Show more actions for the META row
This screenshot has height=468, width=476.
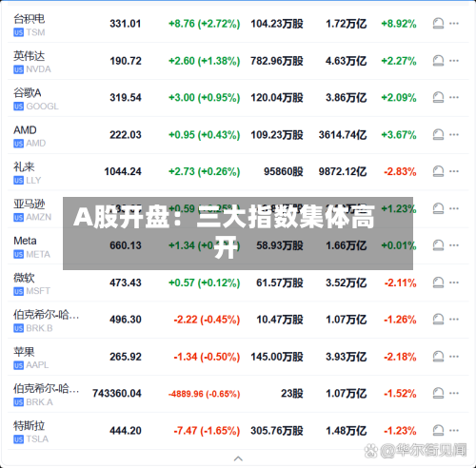point(454,245)
